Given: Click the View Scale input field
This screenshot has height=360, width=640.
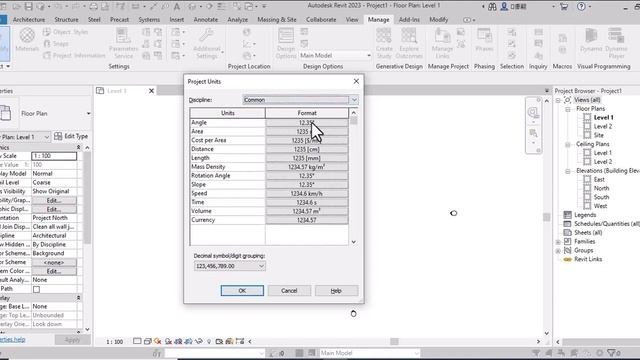Looking at the screenshot, I should (x=54, y=156).
